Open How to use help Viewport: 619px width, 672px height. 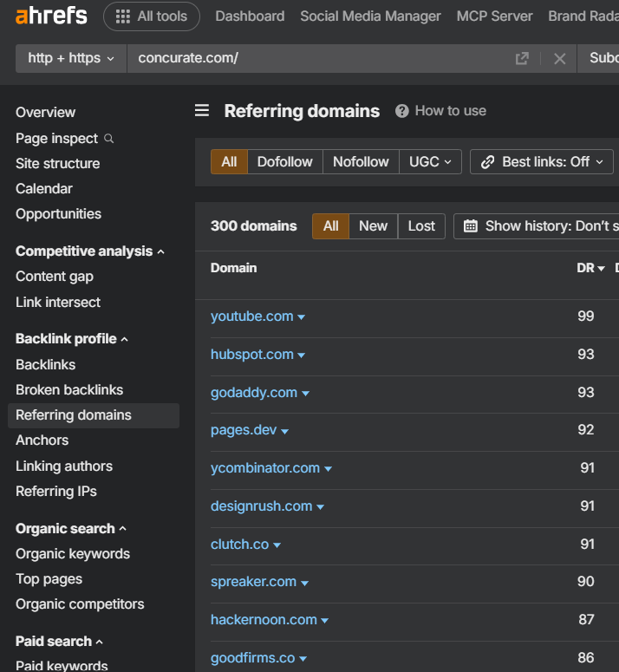coord(440,111)
